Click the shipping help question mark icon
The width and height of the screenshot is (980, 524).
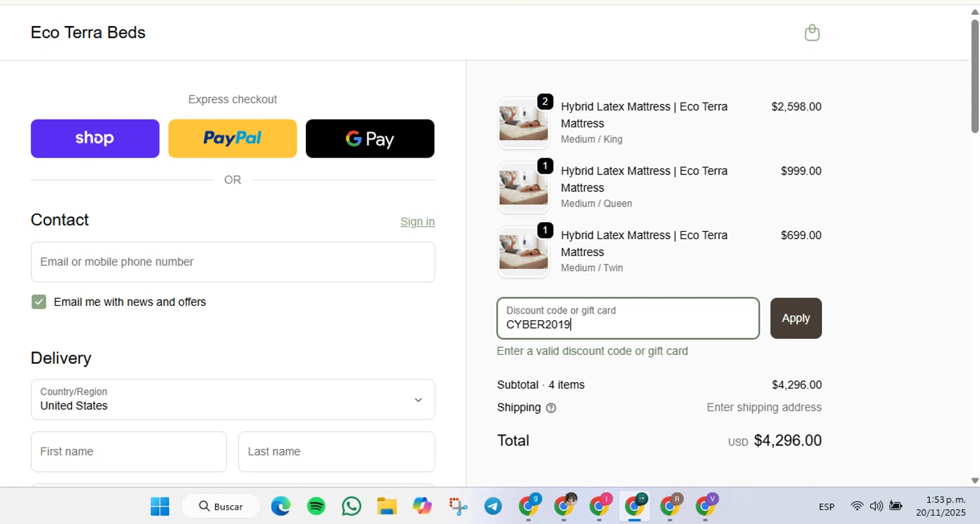click(x=551, y=408)
